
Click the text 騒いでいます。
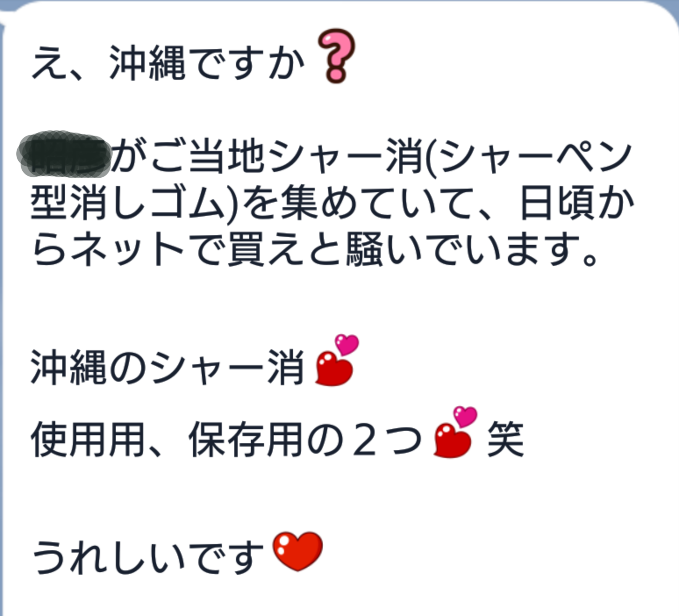[x=472, y=250]
